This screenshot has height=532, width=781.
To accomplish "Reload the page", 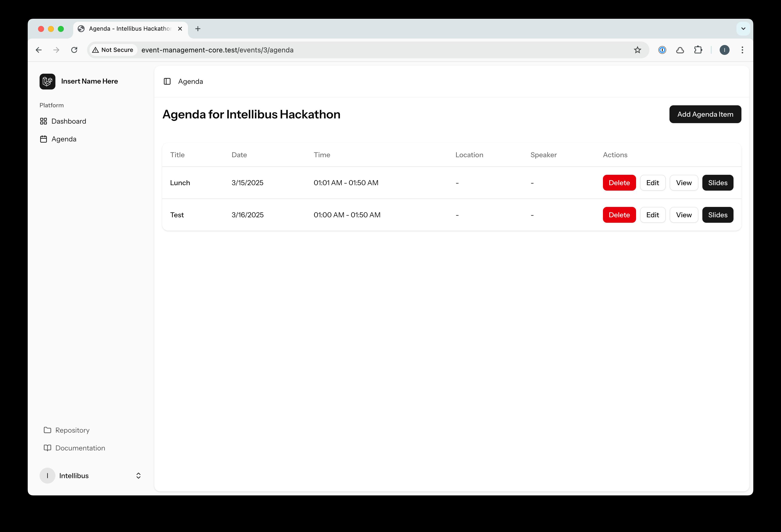I will (x=74, y=50).
